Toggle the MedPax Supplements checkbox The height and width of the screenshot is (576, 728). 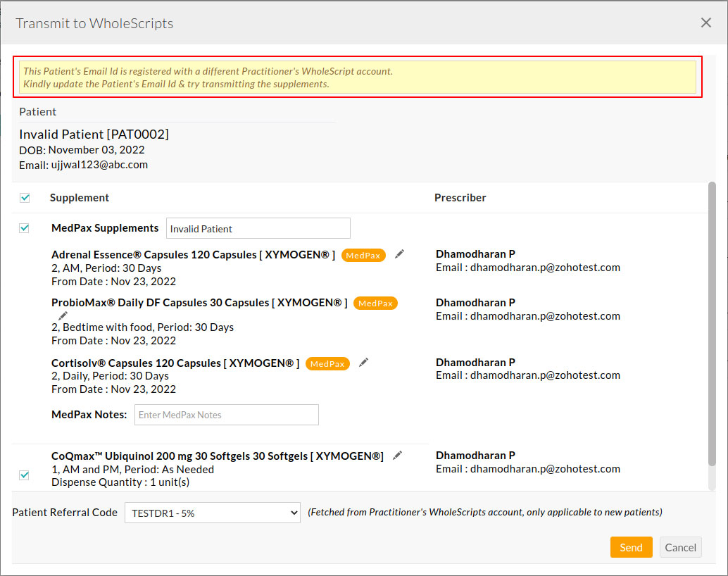[25, 227]
